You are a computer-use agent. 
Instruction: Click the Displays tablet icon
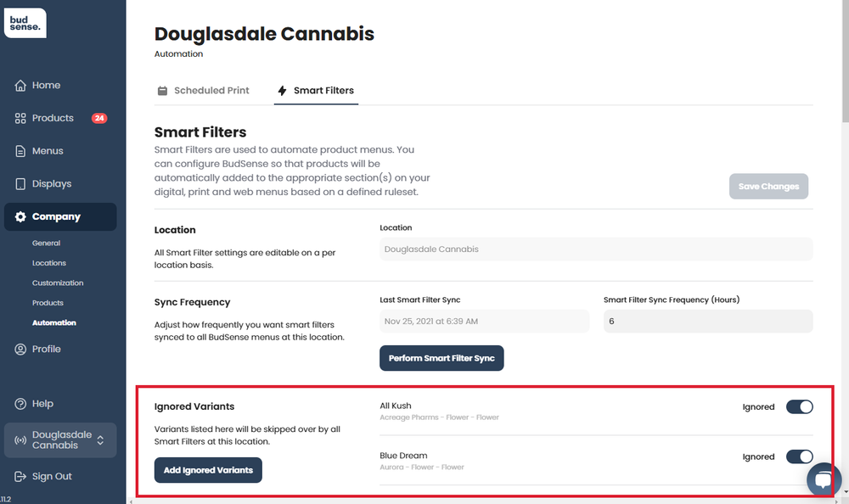point(20,184)
